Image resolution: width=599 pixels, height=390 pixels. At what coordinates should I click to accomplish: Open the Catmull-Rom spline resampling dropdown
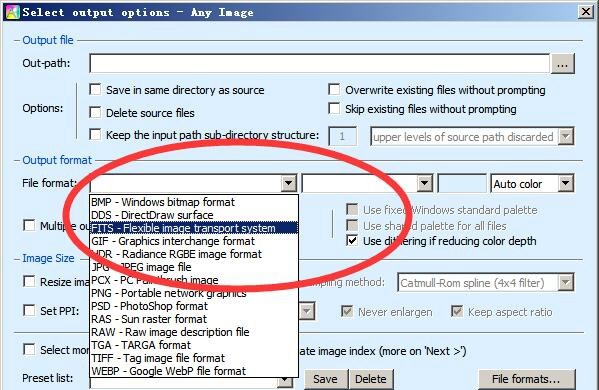click(566, 283)
